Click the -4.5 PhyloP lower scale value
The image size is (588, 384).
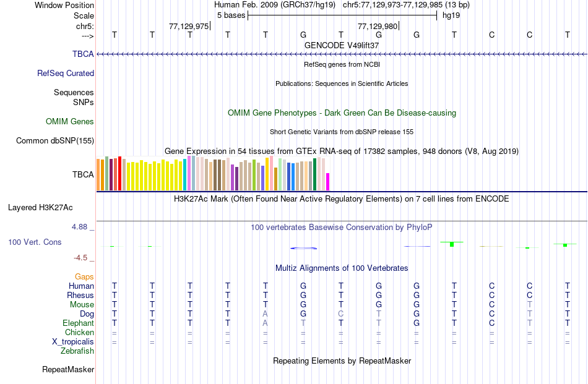pyautogui.click(x=80, y=258)
